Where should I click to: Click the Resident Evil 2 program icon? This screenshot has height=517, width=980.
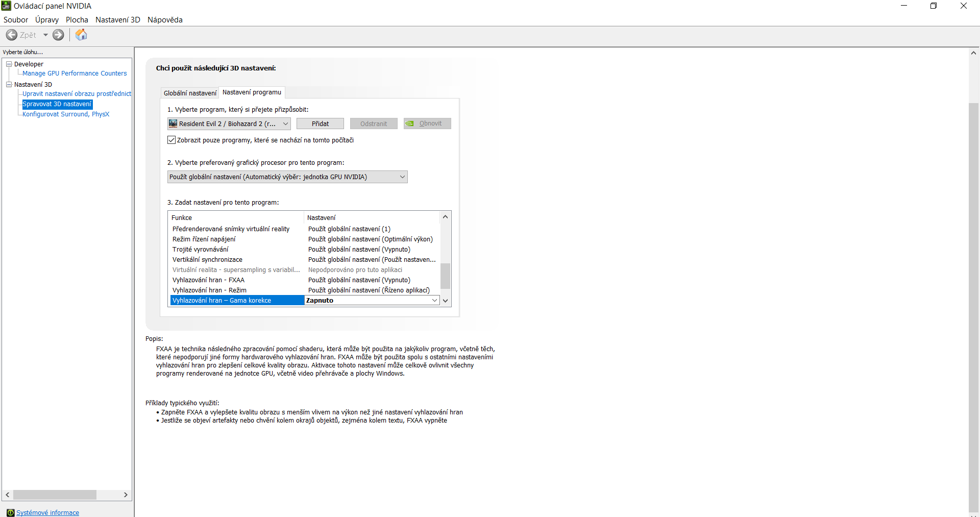[x=173, y=124]
